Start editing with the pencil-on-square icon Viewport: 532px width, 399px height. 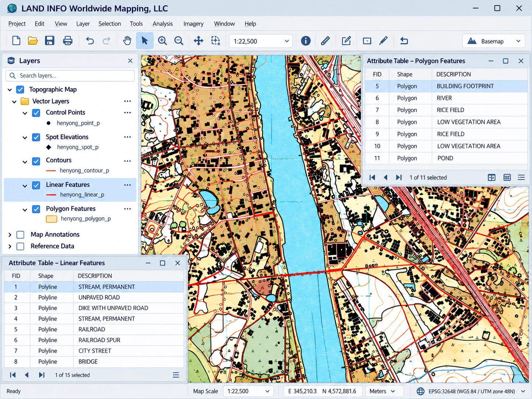click(x=346, y=41)
